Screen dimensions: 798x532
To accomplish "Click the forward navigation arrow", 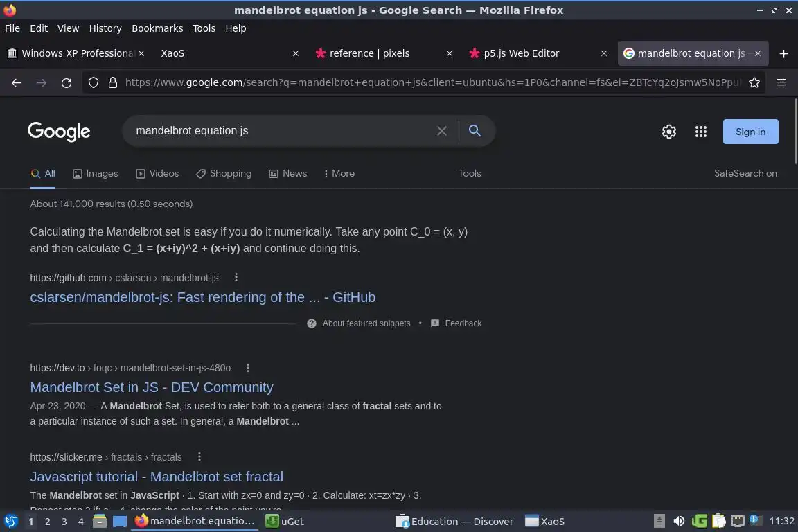I will (42, 83).
